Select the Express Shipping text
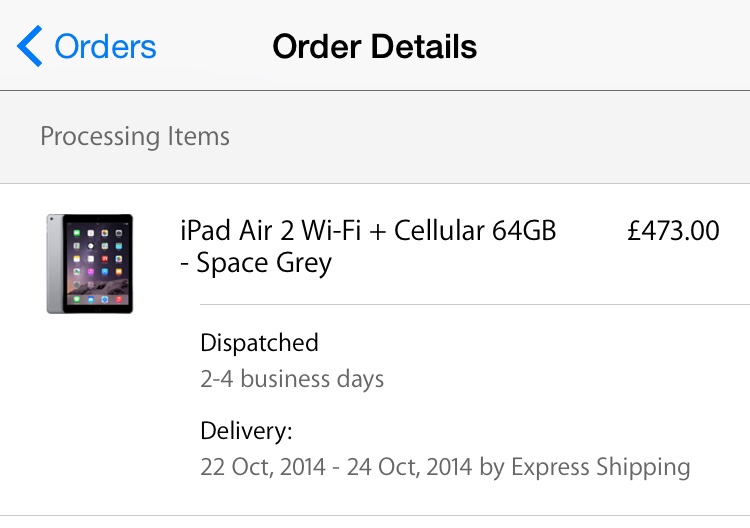The image size is (750, 528). (x=600, y=467)
